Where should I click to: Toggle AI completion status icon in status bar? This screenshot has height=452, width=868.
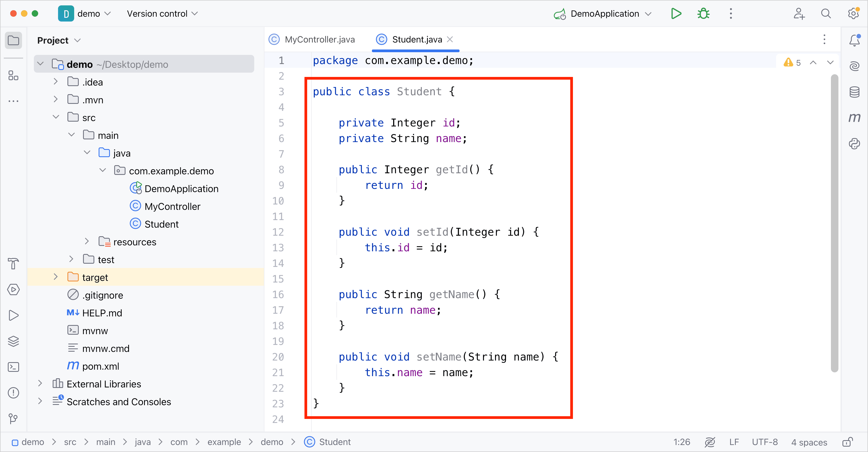[710, 442]
